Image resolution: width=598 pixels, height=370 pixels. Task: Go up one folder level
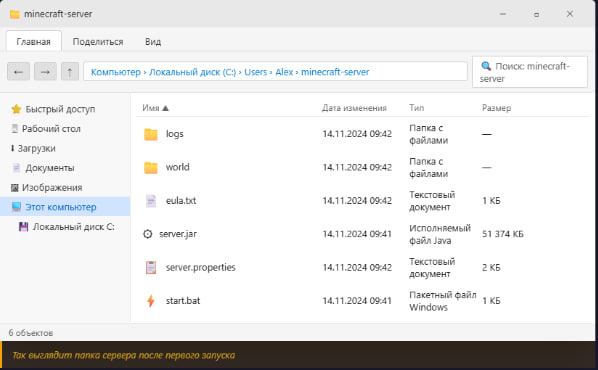coord(70,72)
